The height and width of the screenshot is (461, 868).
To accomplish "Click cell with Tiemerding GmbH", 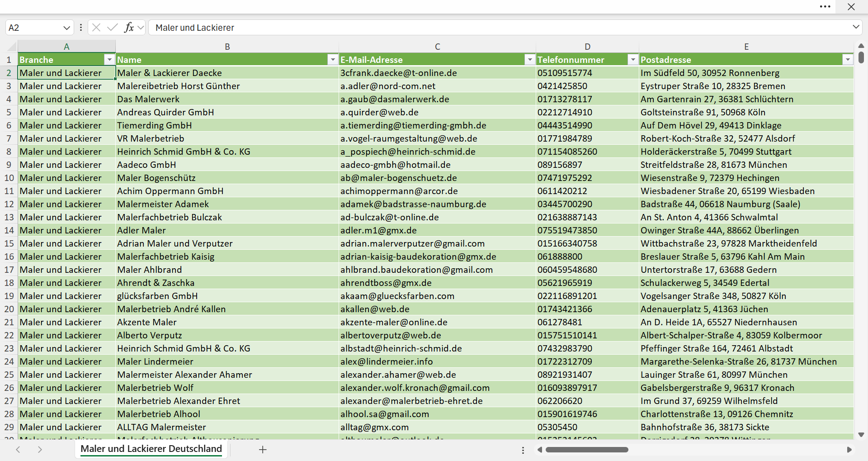I will 227,125.
